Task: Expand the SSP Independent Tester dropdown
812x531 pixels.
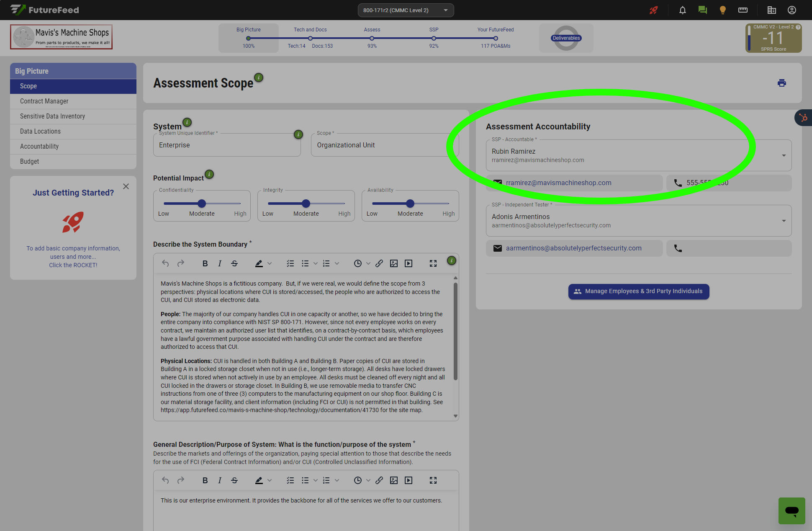Action: [x=784, y=221]
